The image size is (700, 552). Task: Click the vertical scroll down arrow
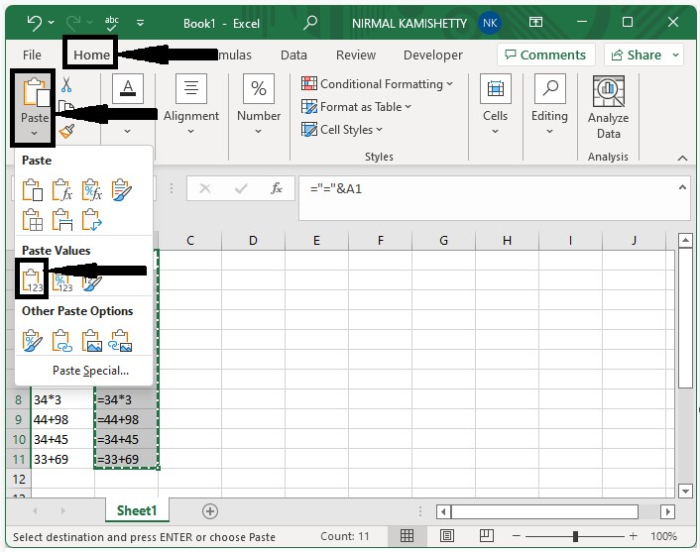click(685, 491)
